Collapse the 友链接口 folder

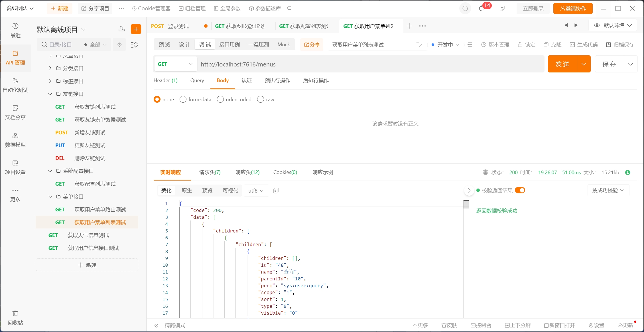pyautogui.click(x=50, y=94)
